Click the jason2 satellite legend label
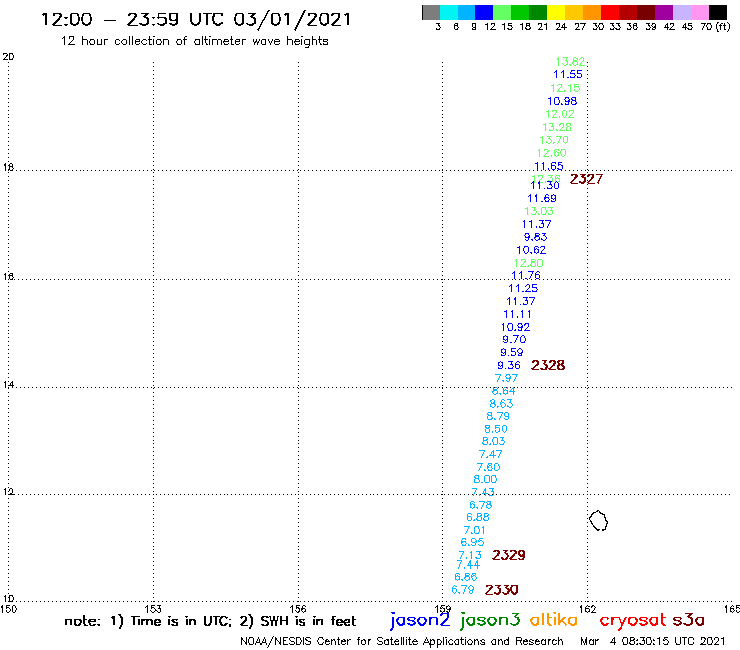 click(x=420, y=620)
